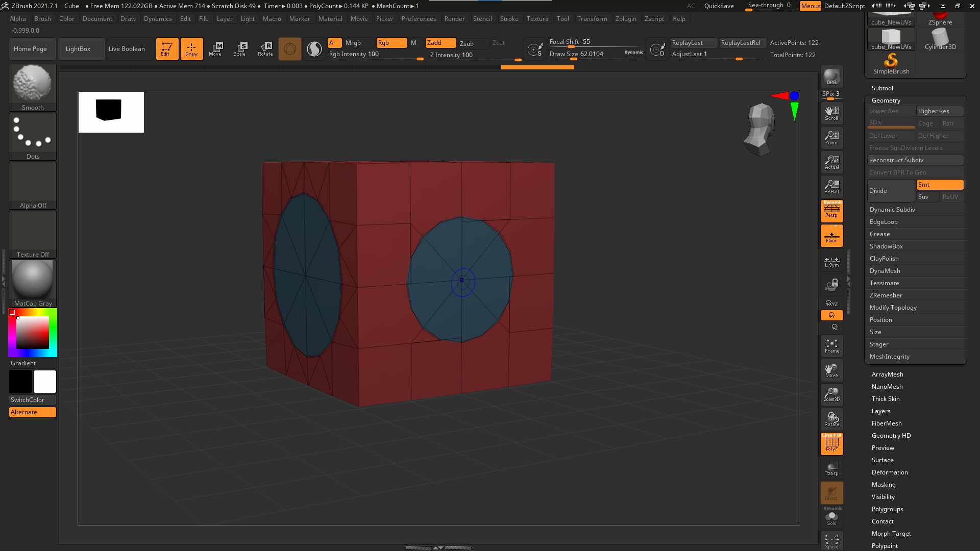Open the MatCap Gray material picker

click(33, 283)
